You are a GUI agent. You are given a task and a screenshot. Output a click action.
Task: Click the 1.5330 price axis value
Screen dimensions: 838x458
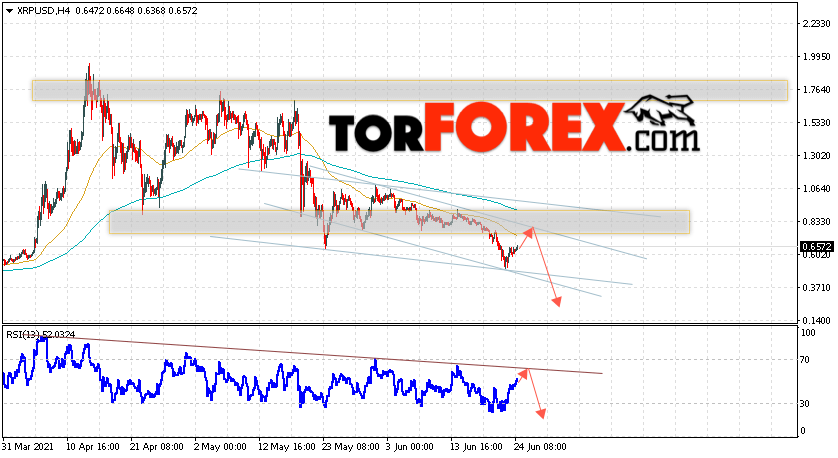click(817, 123)
